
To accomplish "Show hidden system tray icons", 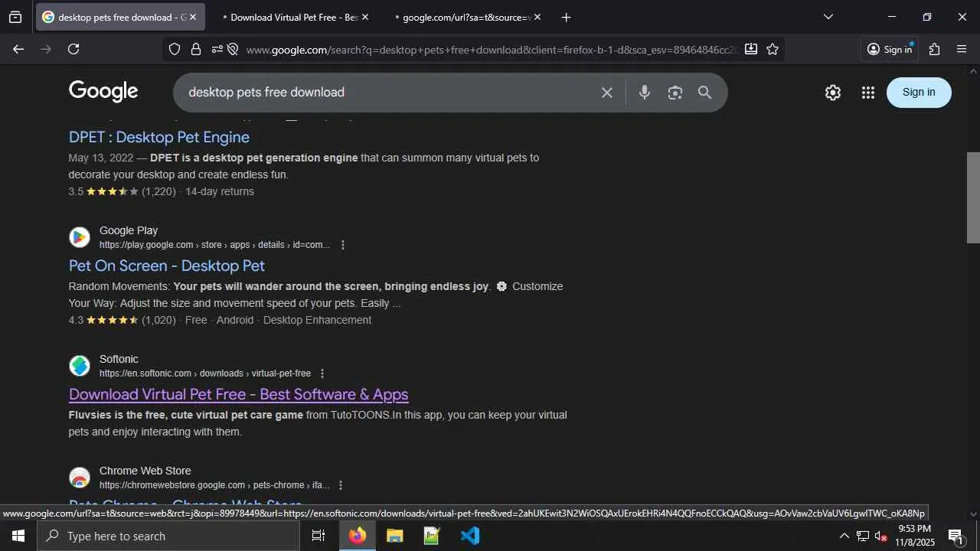I will pos(844,536).
